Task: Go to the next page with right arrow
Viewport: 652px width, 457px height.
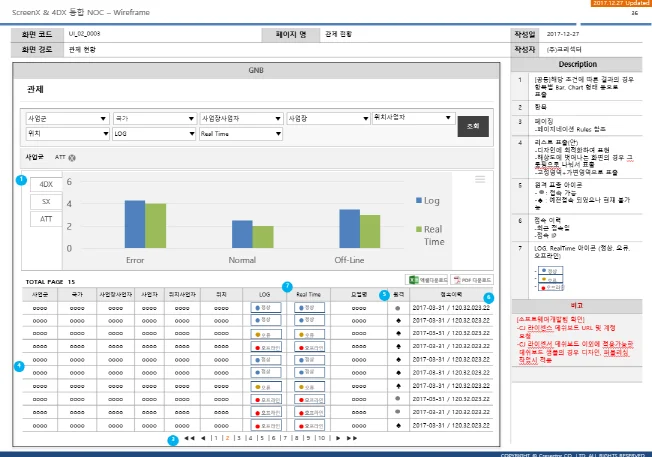Action: (x=338, y=438)
